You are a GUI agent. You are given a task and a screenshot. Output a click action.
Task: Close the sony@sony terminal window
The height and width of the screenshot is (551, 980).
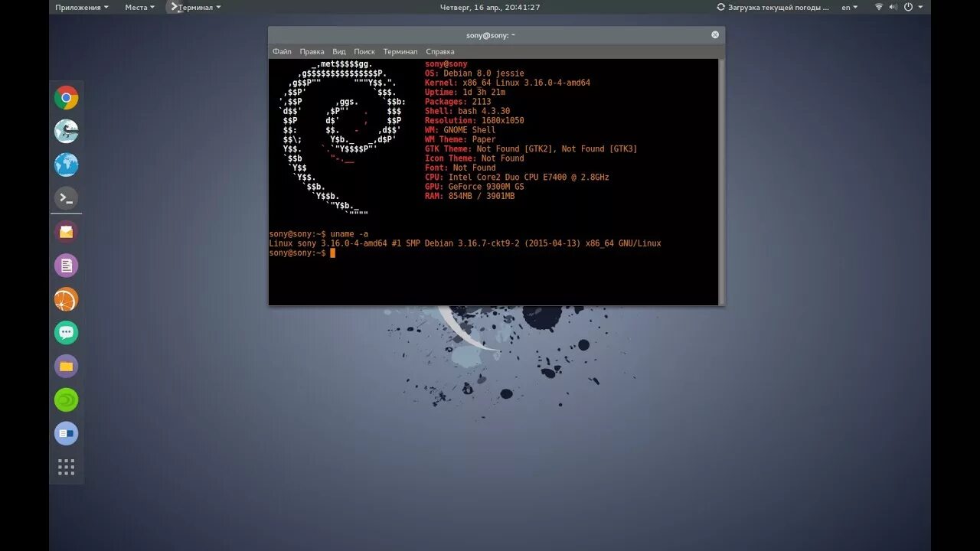(x=715, y=34)
